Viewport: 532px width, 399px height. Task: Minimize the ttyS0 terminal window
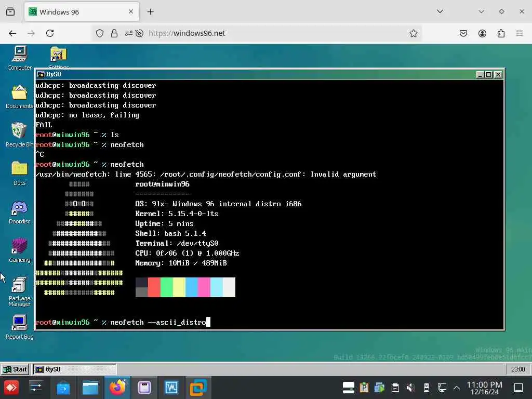click(480, 74)
